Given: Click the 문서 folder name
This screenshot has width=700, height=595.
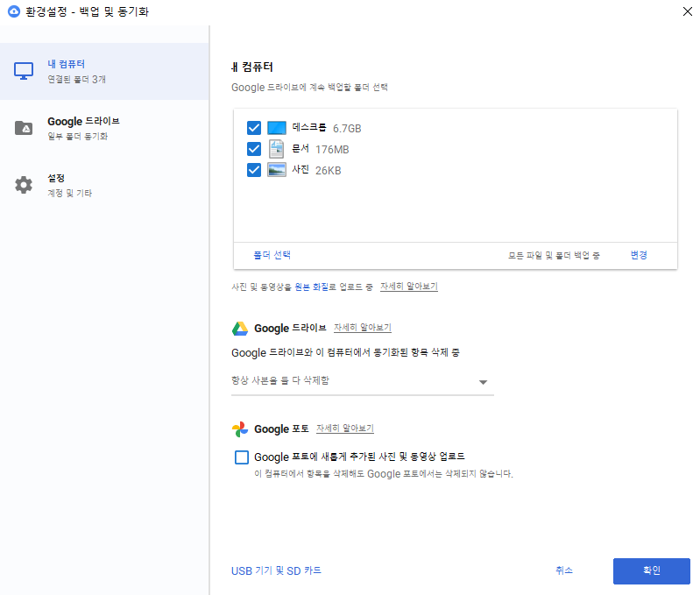Looking at the screenshot, I should point(300,148).
